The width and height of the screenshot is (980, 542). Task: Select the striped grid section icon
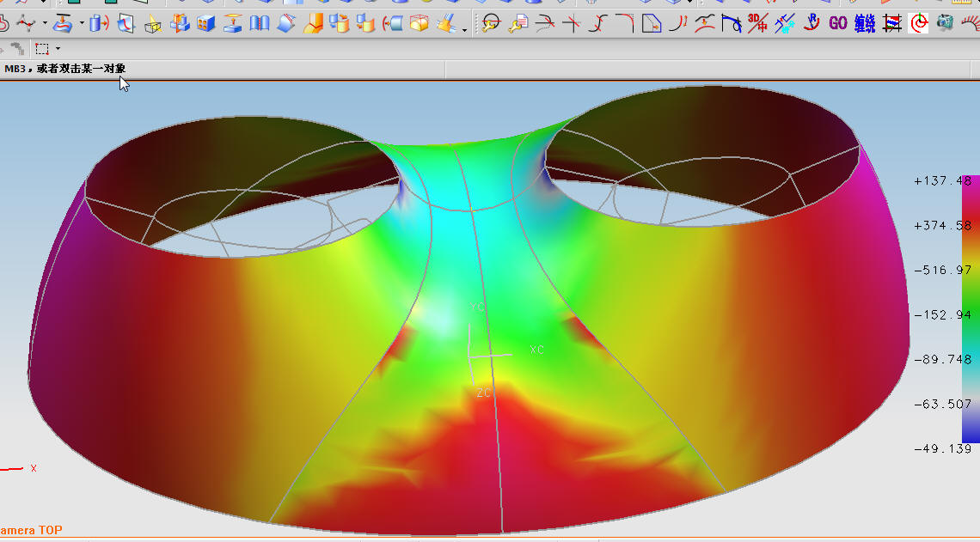pos(891,24)
